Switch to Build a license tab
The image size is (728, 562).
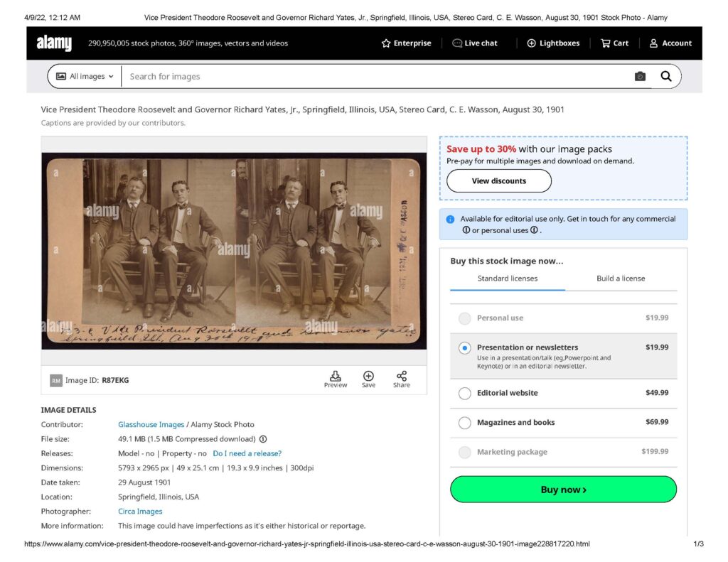click(x=621, y=279)
